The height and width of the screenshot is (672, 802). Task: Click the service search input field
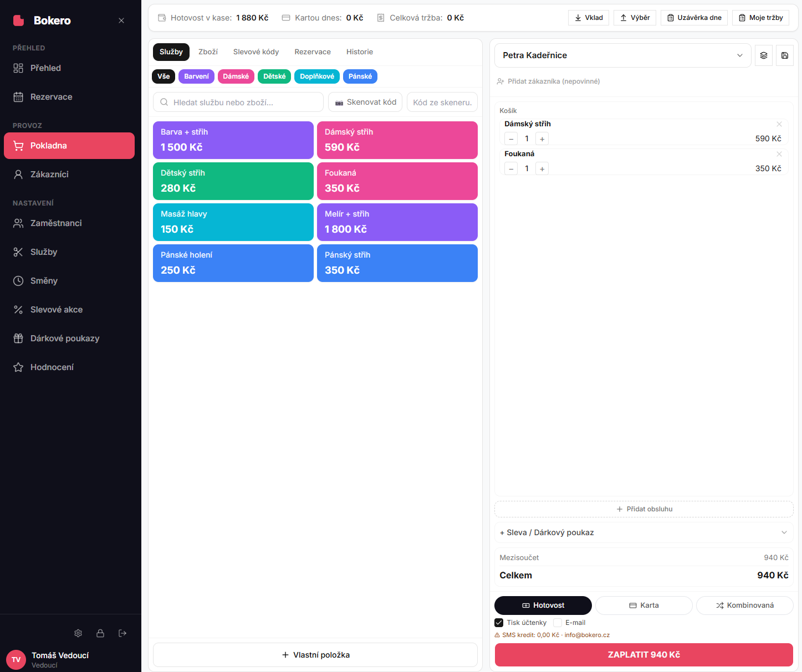coord(238,102)
